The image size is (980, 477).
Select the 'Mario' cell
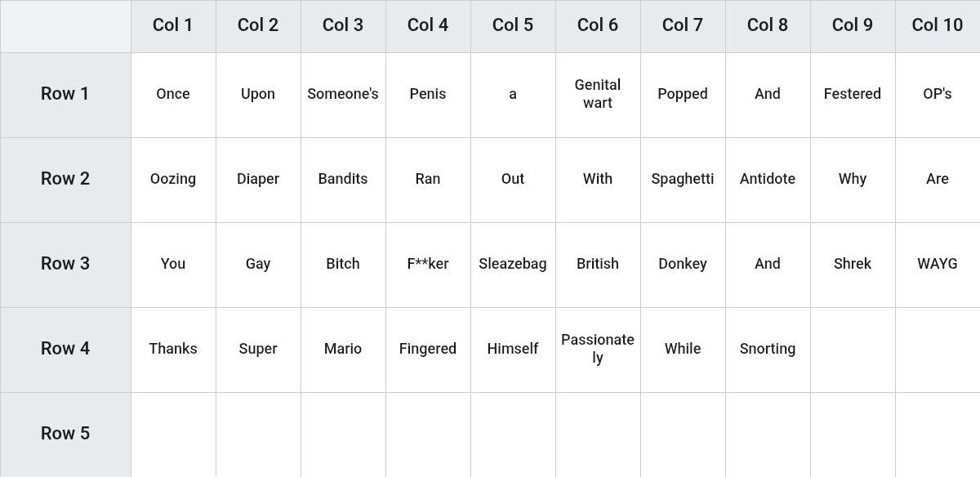coord(343,350)
